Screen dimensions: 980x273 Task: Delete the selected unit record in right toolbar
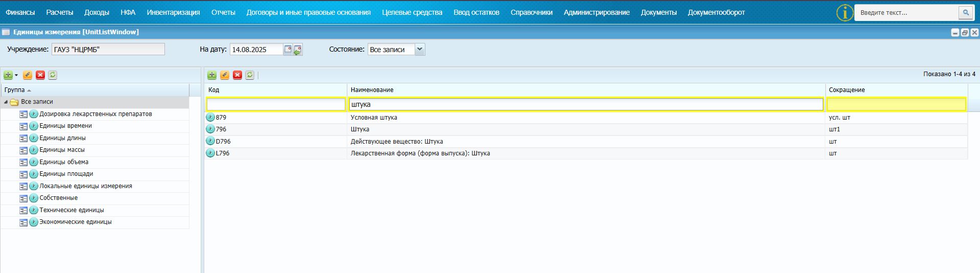click(237, 75)
